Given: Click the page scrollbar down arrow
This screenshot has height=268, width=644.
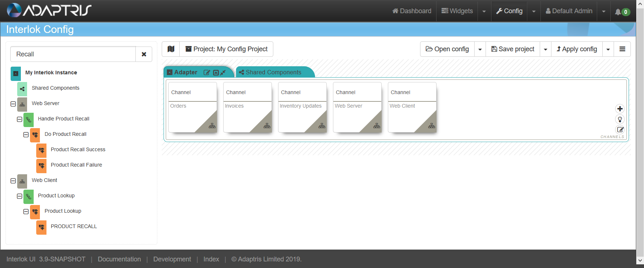Looking at the screenshot, I should 640,260.
